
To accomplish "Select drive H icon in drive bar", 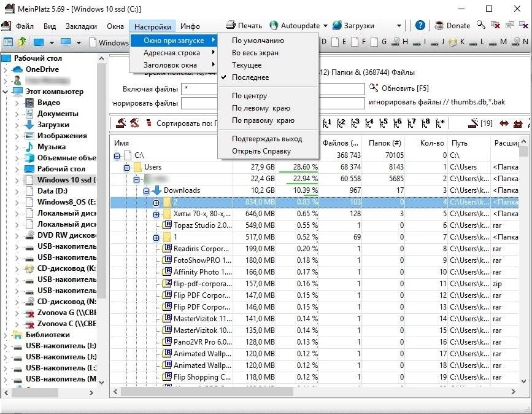I will [x=395, y=42].
